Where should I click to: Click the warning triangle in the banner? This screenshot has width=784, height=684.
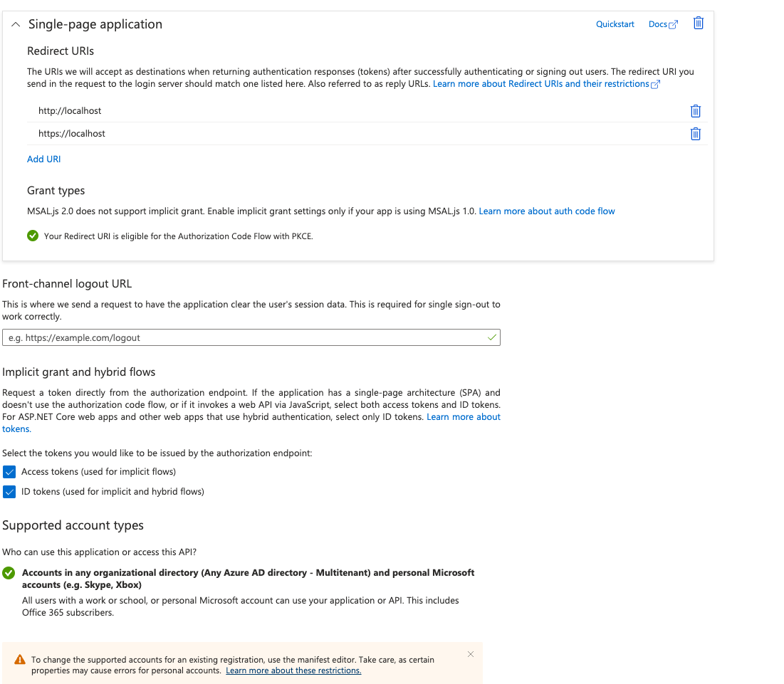pos(19,659)
